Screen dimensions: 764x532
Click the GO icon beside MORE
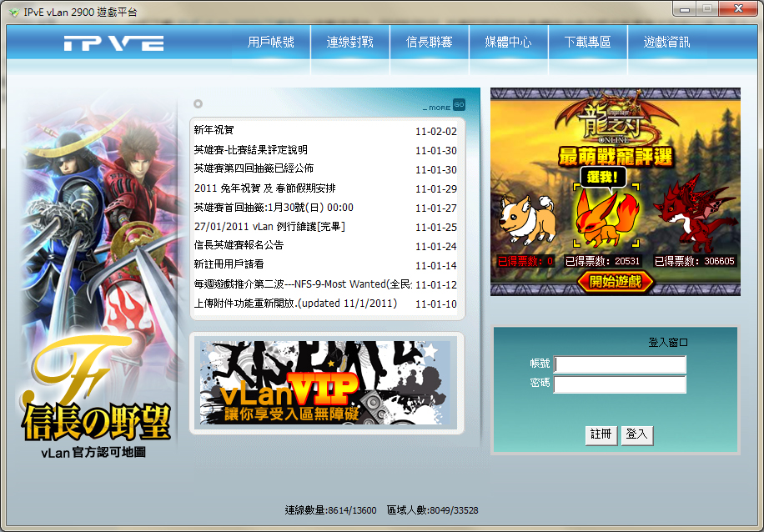tap(459, 105)
